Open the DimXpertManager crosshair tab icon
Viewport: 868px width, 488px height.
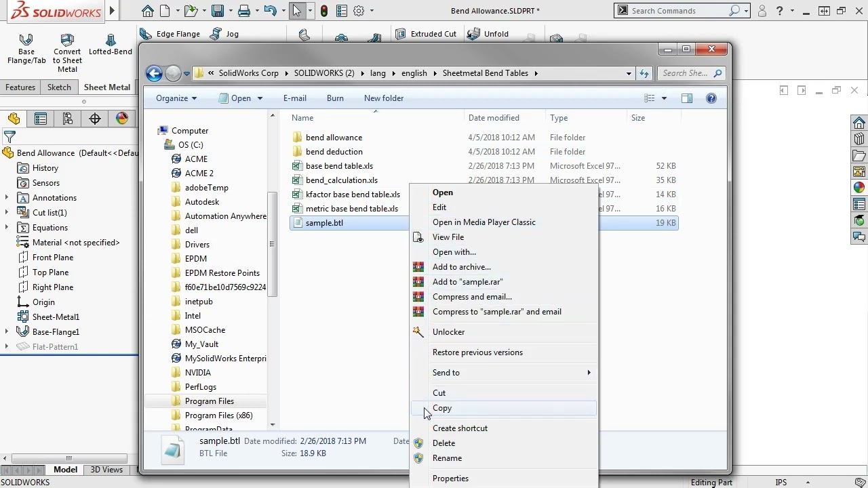pyautogui.click(x=95, y=119)
